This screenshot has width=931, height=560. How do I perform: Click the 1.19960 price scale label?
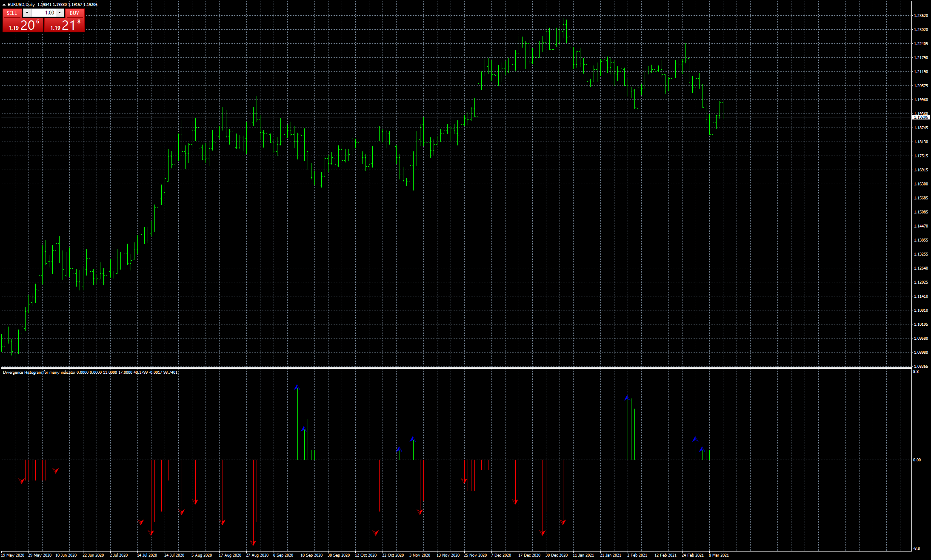921,100
